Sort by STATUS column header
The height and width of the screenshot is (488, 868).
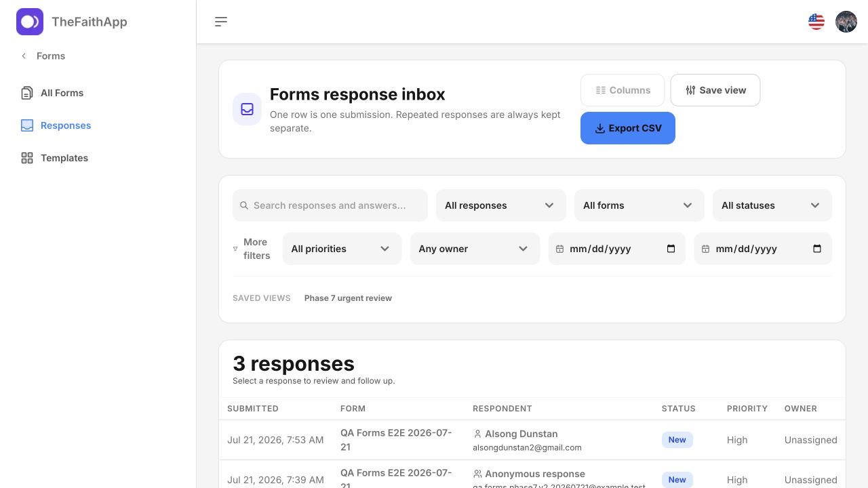tap(679, 409)
